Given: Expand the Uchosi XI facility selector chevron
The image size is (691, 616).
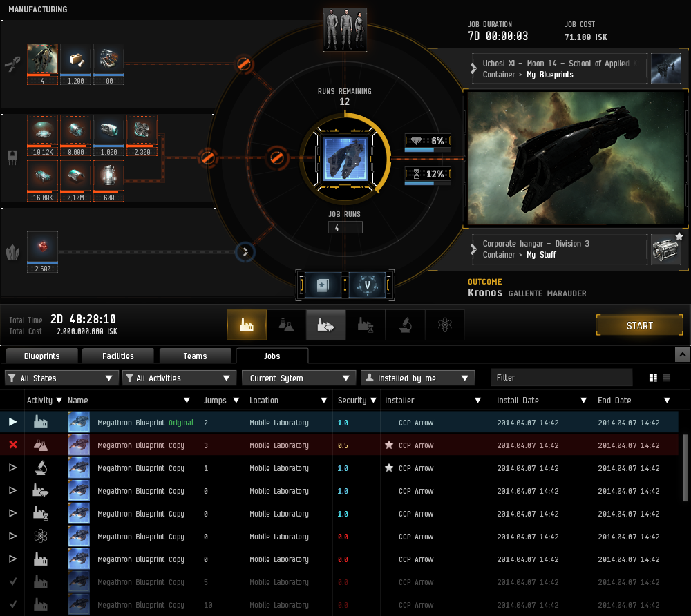Looking at the screenshot, I should (473, 68).
